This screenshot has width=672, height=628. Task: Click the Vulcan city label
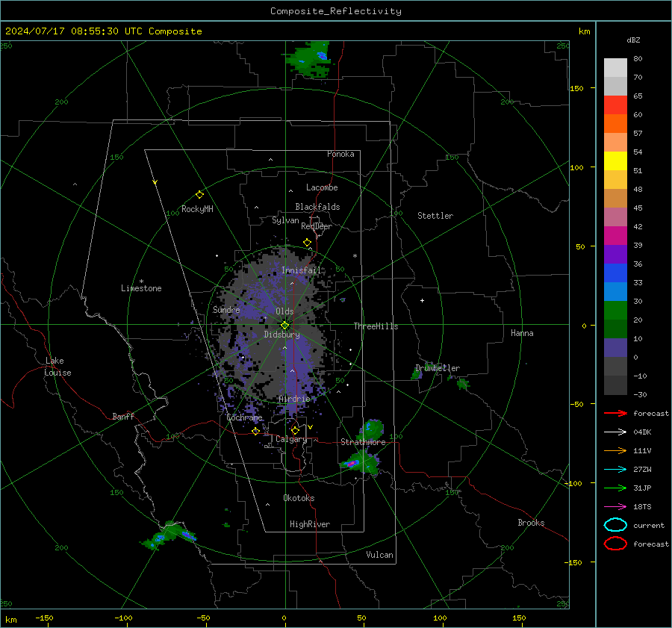coord(379,555)
